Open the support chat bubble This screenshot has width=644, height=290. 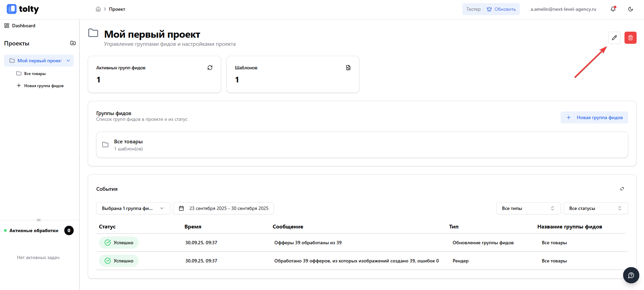point(631,275)
